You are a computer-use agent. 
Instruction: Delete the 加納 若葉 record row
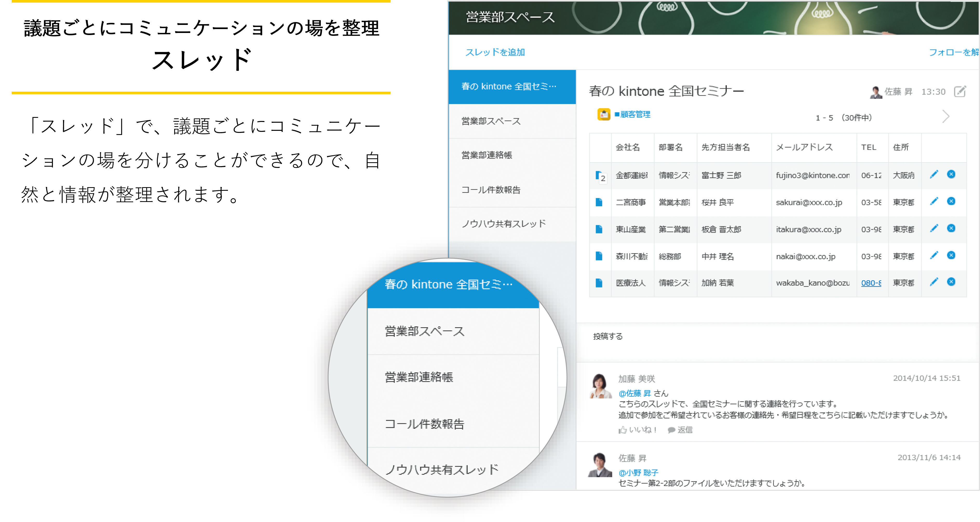[x=951, y=282]
